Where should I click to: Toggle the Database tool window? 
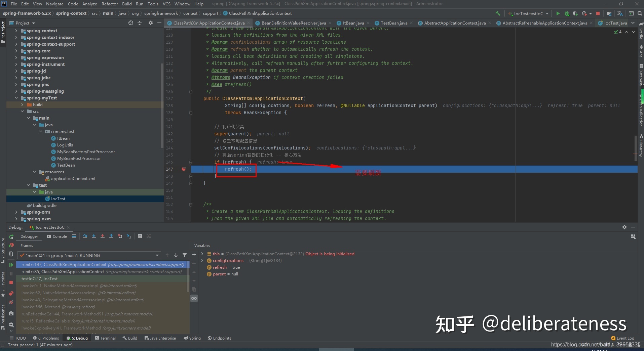coord(641,75)
